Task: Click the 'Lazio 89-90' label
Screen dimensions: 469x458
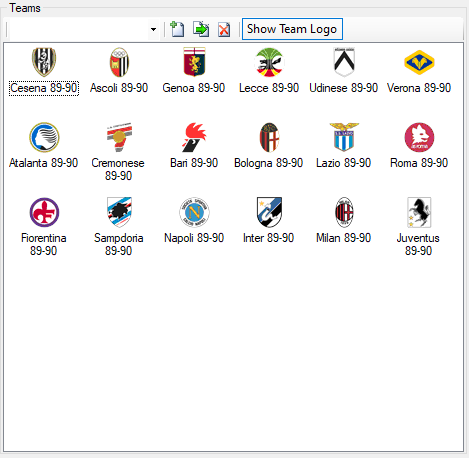Action: pos(344,163)
